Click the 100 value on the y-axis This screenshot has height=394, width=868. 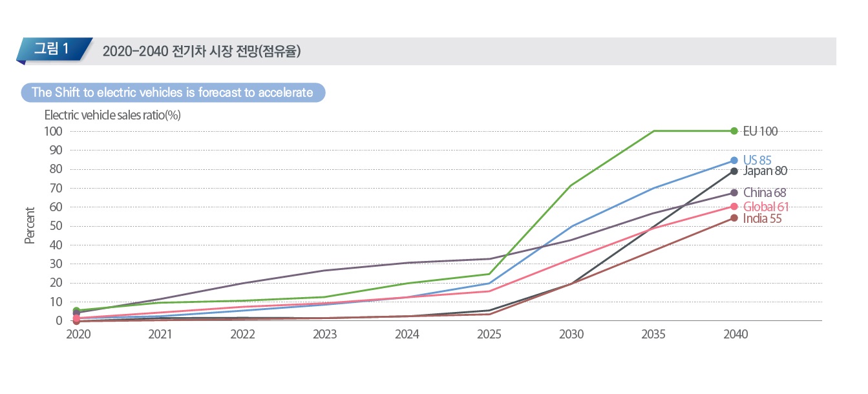[x=54, y=131]
